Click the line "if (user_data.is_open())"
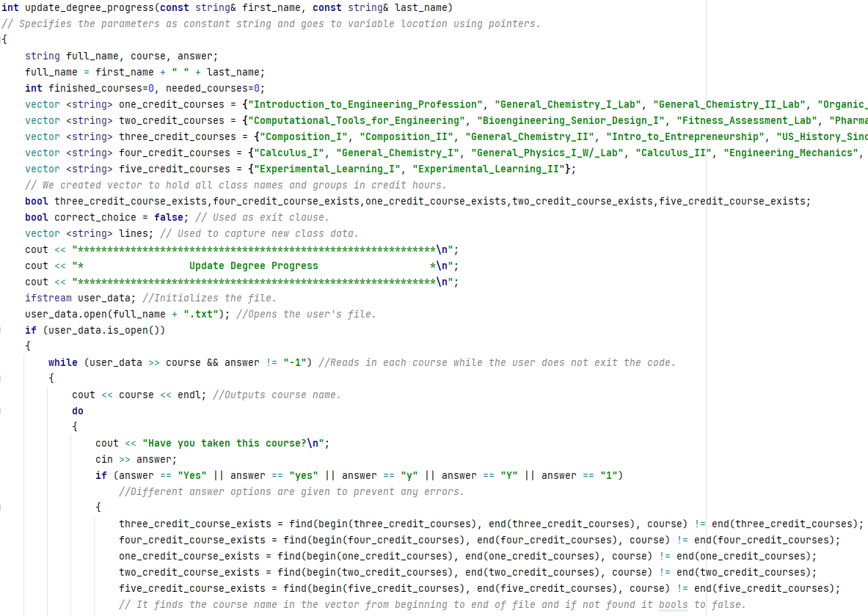 [95, 330]
